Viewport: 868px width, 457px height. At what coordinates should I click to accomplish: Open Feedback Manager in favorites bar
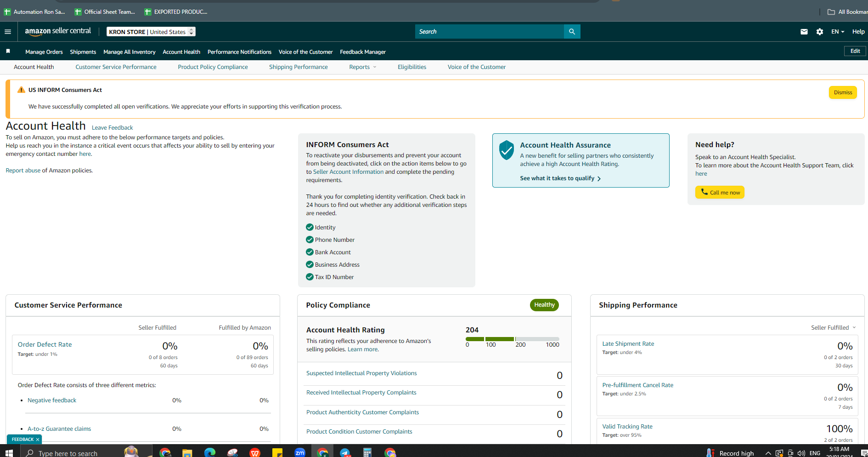(x=363, y=52)
